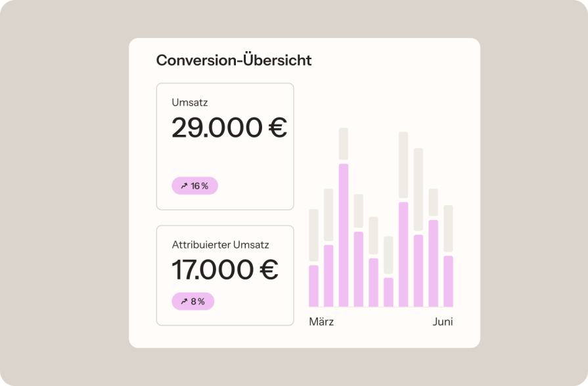Select the last pink bar above Juni
Image resolution: width=588 pixels, height=386 pixels.
(448, 281)
